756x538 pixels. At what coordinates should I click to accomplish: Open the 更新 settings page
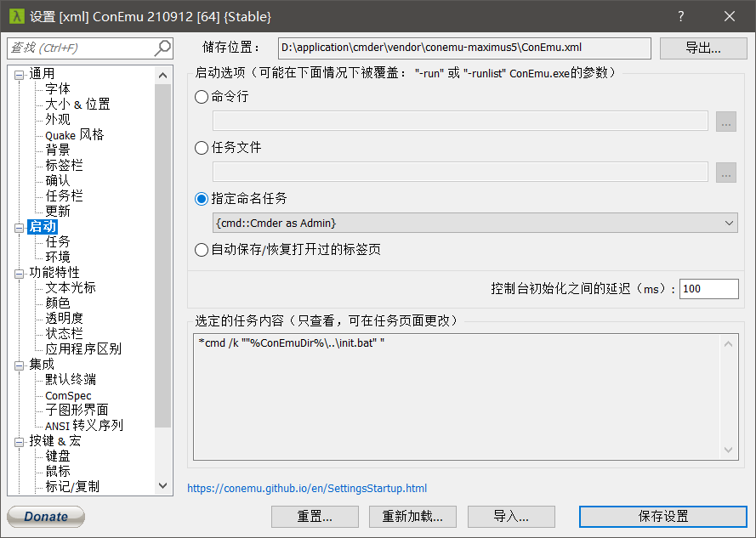[x=57, y=211]
